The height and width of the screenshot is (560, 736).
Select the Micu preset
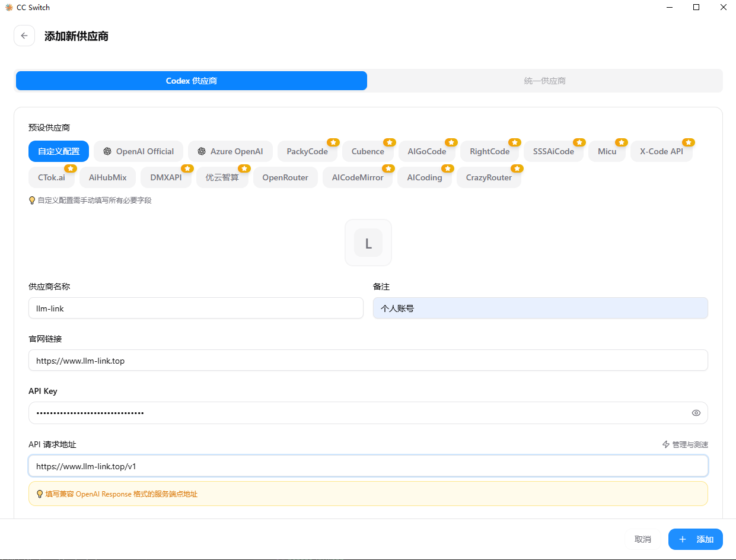pyautogui.click(x=607, y=151)
